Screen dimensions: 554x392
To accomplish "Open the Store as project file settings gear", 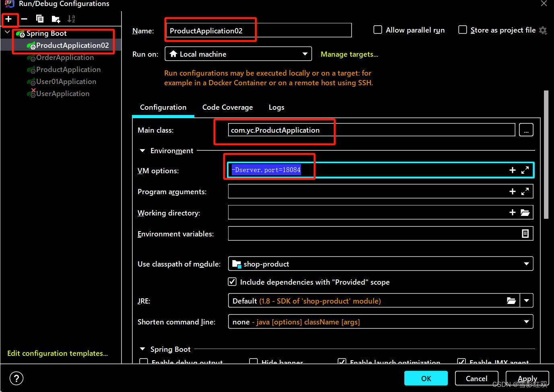I will [x=543, y=30].
